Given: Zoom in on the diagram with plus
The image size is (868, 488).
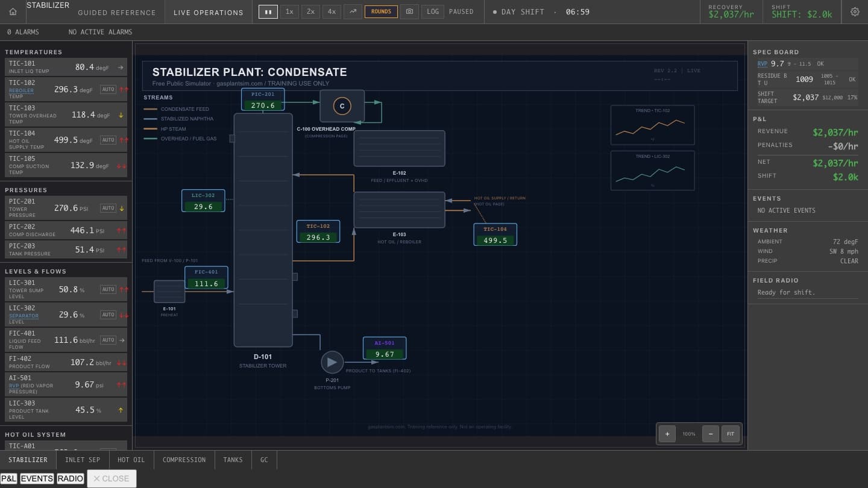Looking at the screenshot, I should tap(667, 434).
